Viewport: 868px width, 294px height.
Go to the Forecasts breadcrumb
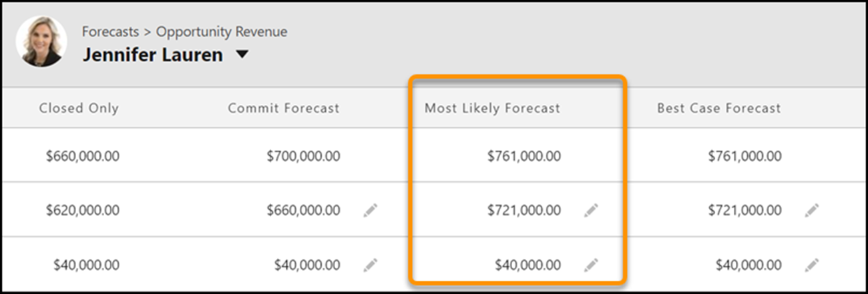pos(111,32)
